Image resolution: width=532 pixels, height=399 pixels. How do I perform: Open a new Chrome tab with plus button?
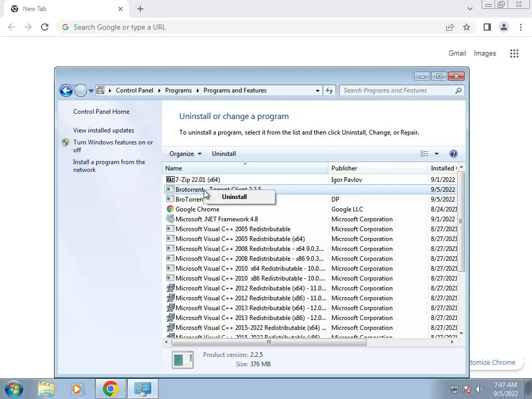click(x=140, y=9)
